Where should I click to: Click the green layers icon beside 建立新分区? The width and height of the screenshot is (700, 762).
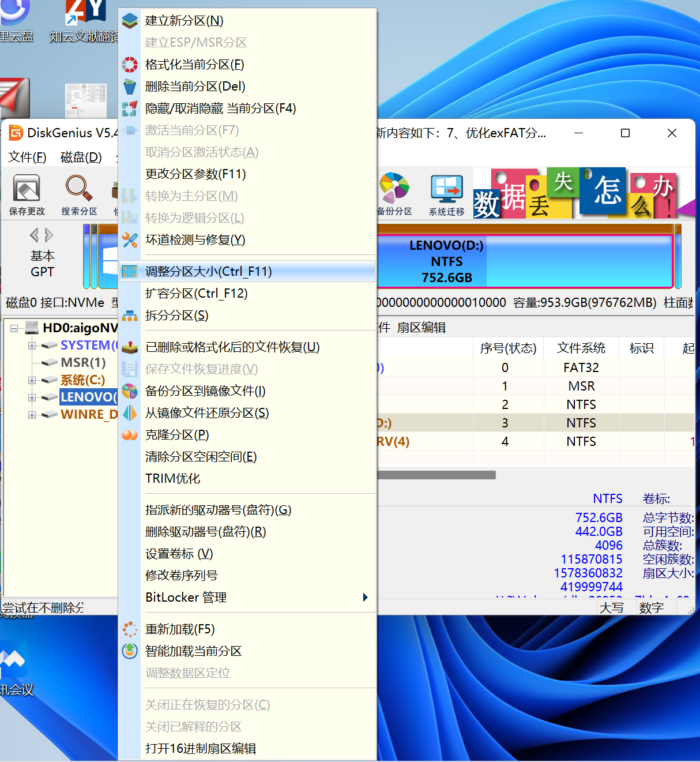point(130,21)
